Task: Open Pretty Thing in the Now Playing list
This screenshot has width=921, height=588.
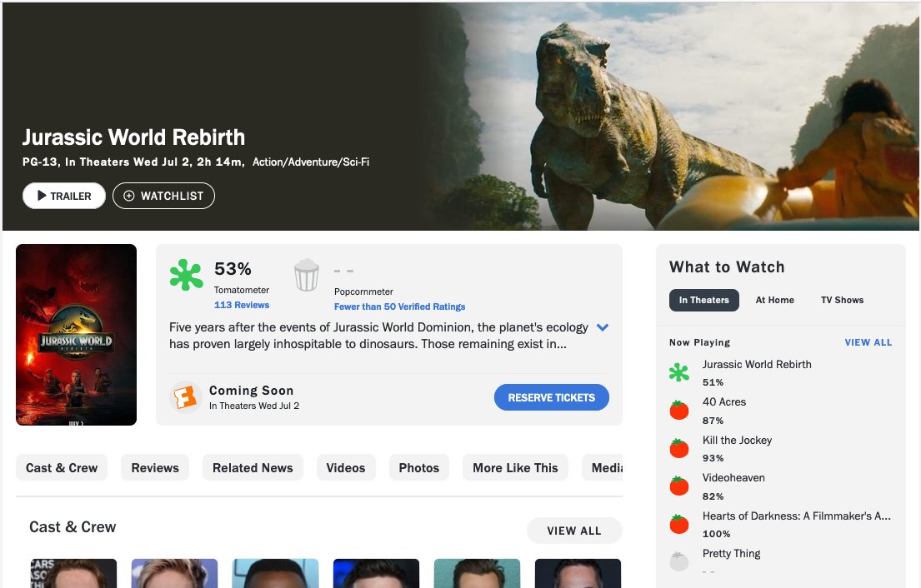Action: click(x=731, y=553)
